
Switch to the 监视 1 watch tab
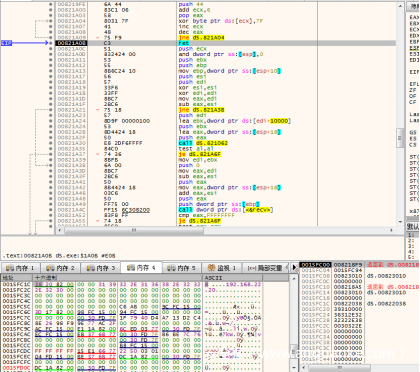(222, 268)
